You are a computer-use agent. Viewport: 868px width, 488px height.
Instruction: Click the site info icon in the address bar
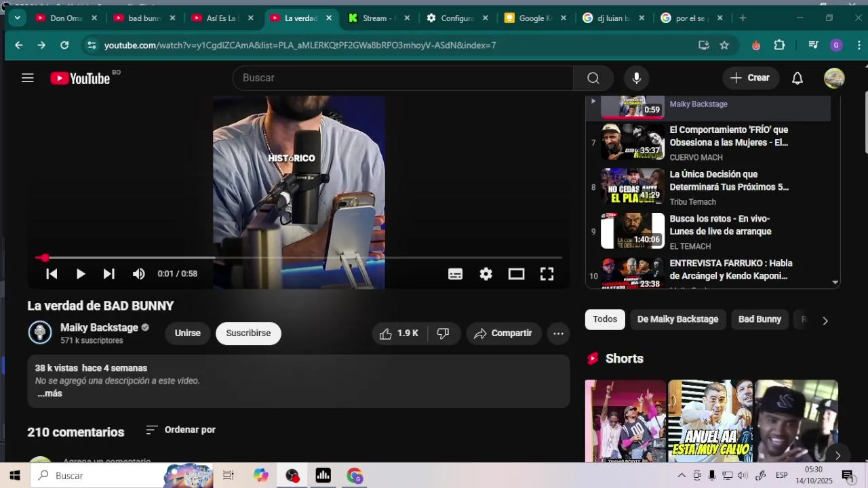pos(91,45)
